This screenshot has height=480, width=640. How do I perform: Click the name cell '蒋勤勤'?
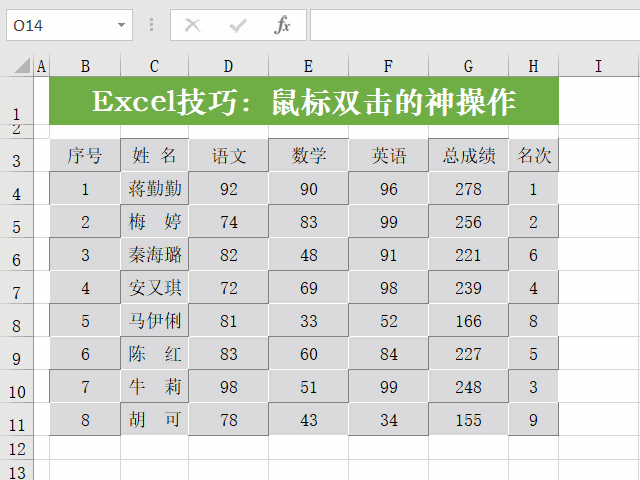click(x=154, y=188)
